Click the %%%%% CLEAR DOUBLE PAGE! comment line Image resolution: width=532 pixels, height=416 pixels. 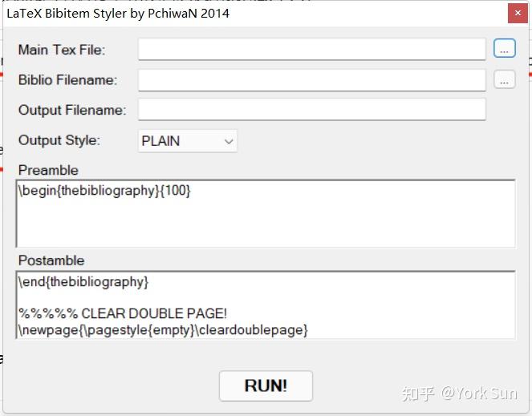(x=123, y=313)
